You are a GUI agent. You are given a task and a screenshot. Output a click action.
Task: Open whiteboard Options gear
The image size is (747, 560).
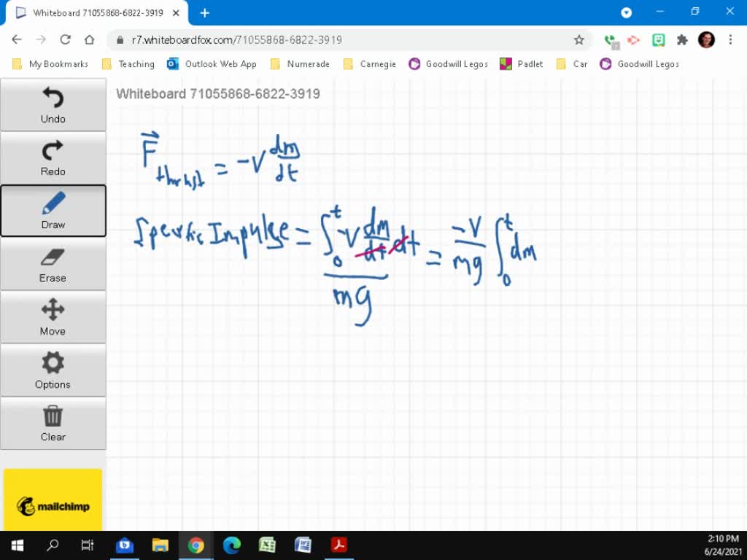click(53, 370)
